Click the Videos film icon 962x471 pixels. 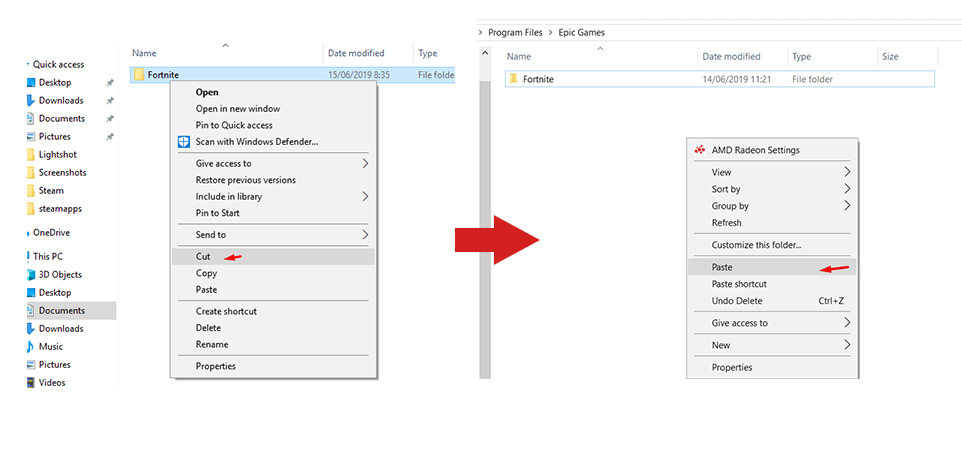[31, 382]
